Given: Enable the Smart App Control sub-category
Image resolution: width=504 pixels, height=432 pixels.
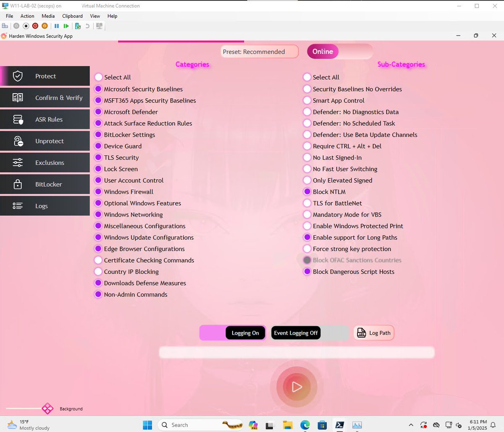Looking at the screenshot, I should click(334, 100).
